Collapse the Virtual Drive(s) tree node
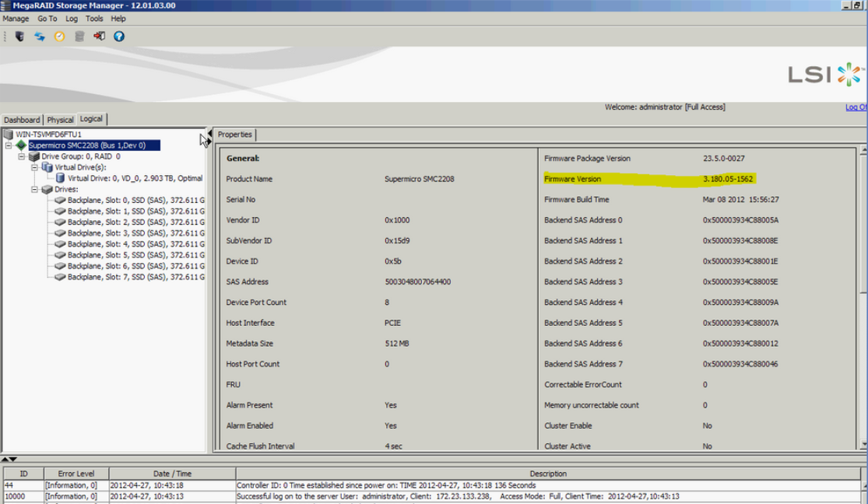The height and width of the screenshot is (504, 868). [x=35, y=167]
